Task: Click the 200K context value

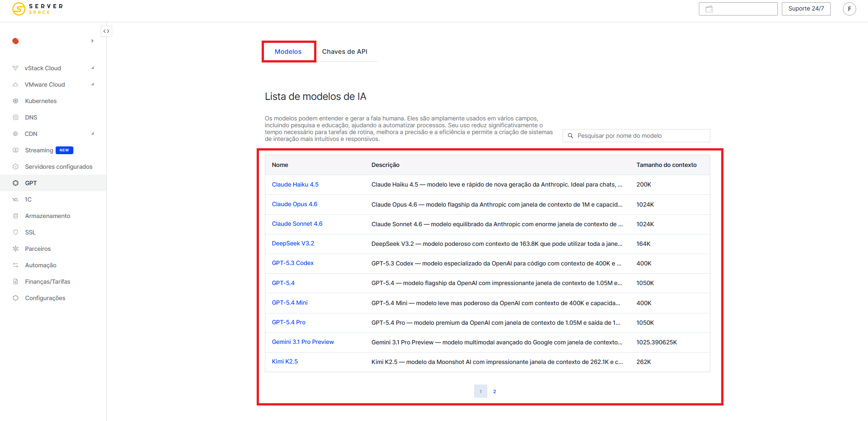Action: click(644, 184)
